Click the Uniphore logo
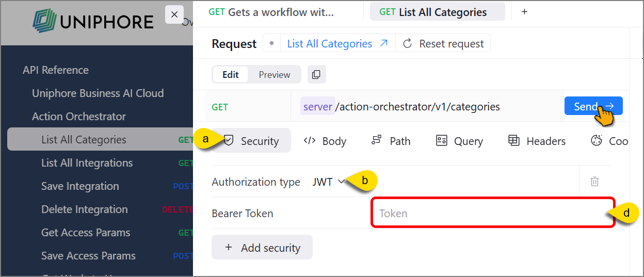The image size is (644, 277). tap(93, 22)
